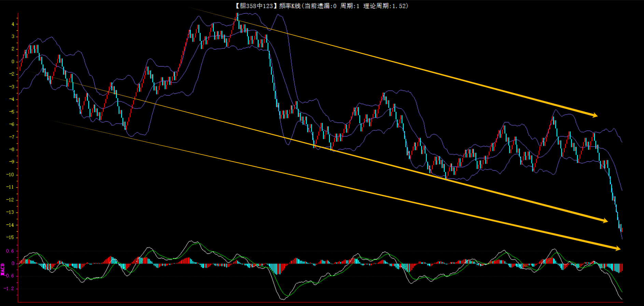Screen dimensions: 644x306
Task: Select the "4" value on price axis
Action: click(13, 24)
